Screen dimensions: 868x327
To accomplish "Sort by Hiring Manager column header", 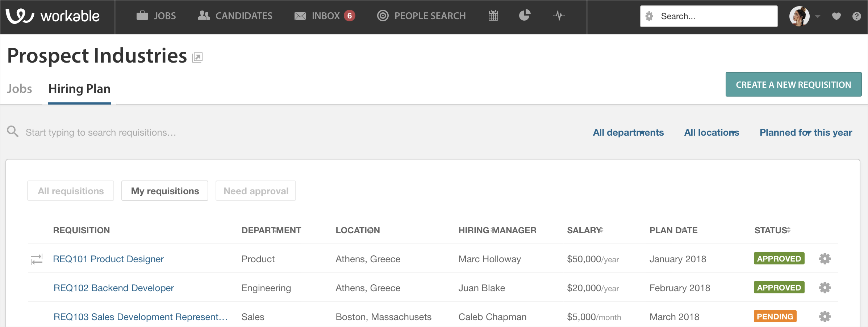I will click(497, 230).
